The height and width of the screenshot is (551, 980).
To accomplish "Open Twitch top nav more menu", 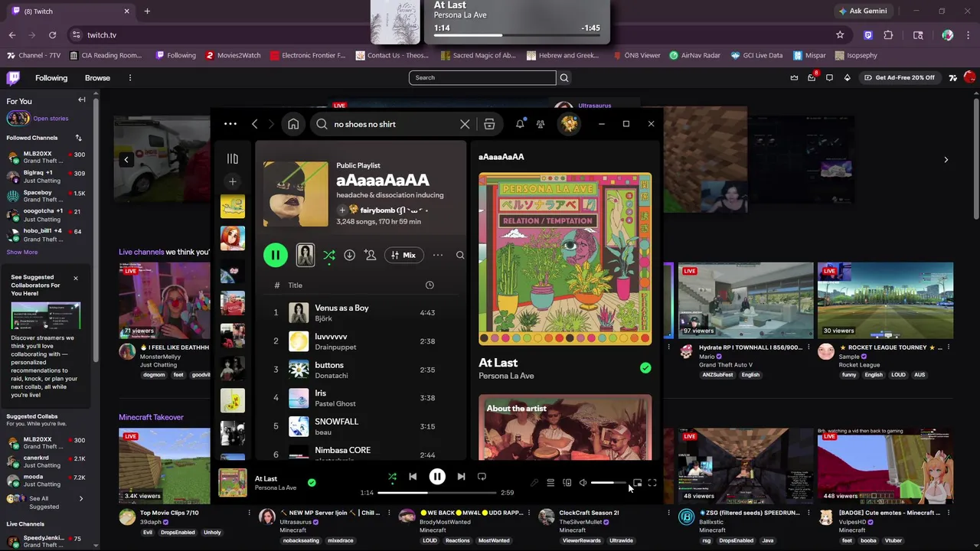I will pos(130,77).
